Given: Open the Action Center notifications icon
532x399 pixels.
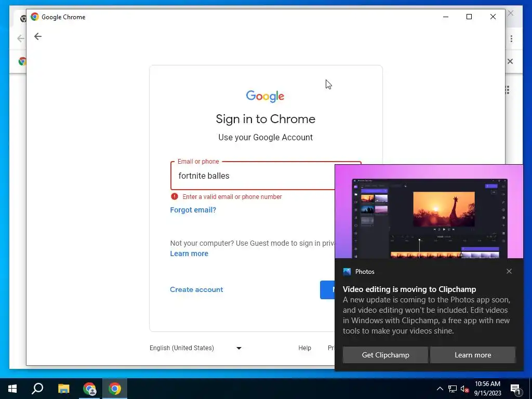Looking at the screenshot, I should click(x=515, y=389).
